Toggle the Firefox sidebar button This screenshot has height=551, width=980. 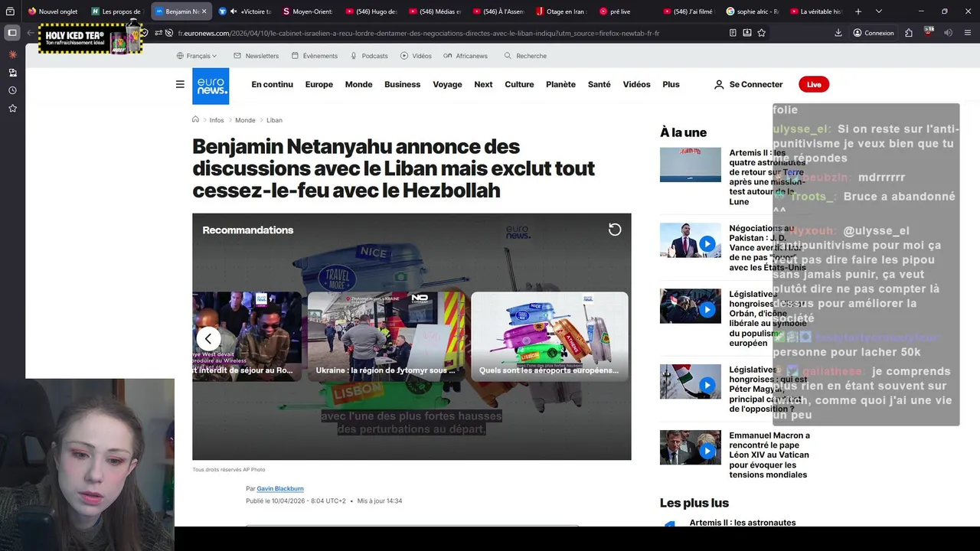pos(12,33)
